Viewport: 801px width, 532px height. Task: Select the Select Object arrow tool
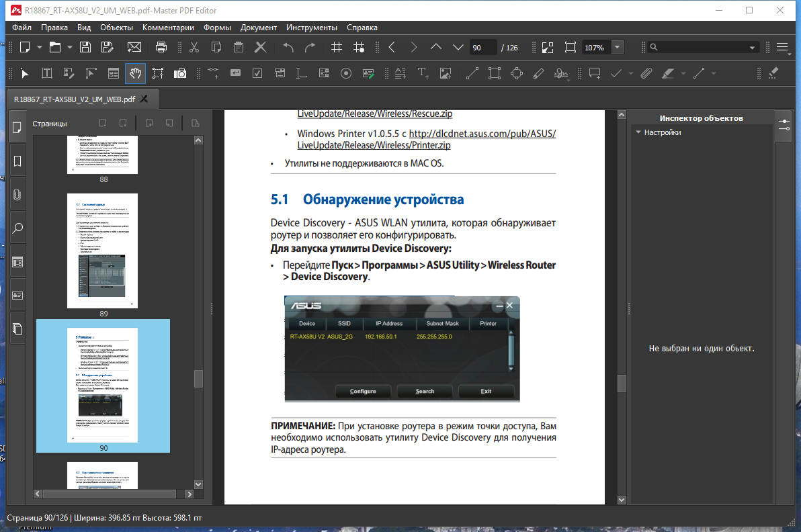[x=24, y=73]
